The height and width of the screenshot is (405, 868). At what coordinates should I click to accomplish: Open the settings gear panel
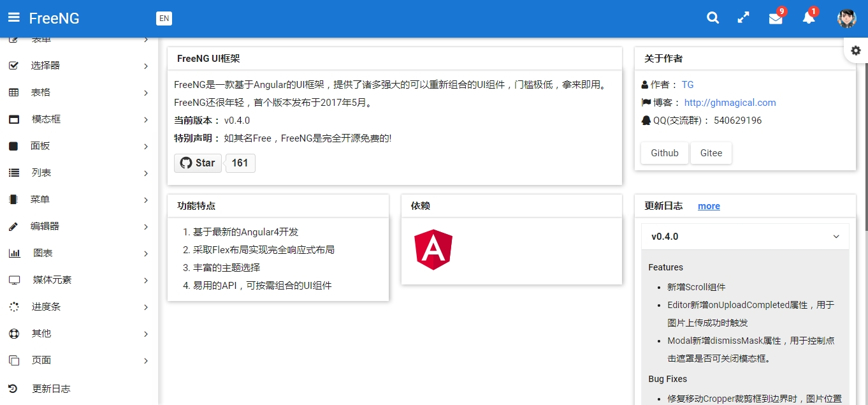856,50
